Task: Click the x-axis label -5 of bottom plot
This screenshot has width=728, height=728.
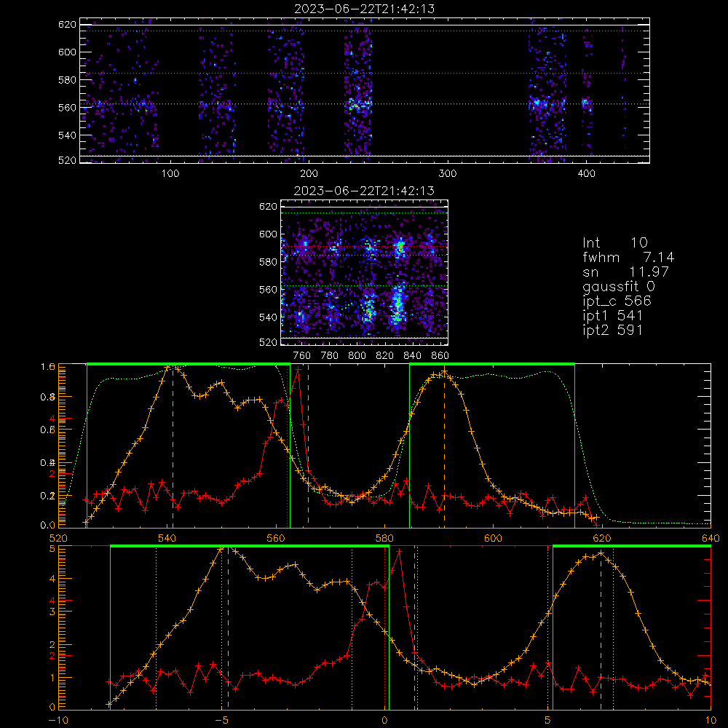Action: coord(221,720)
